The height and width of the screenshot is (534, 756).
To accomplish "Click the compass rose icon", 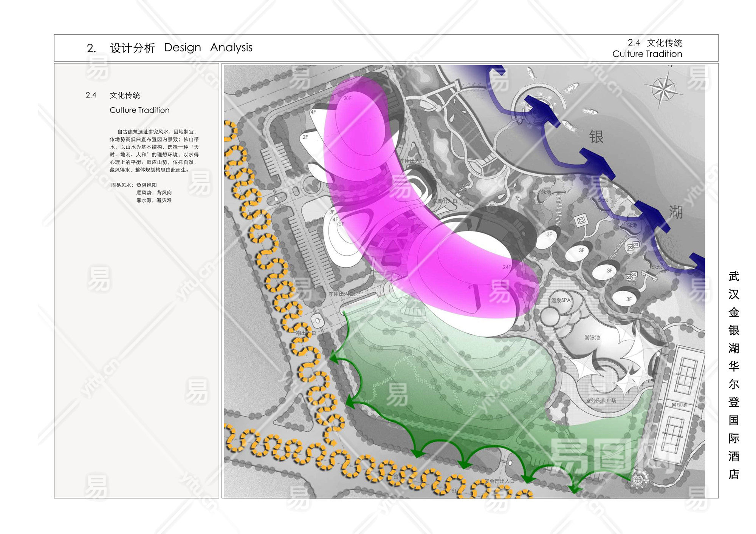I will coord(663,90).
